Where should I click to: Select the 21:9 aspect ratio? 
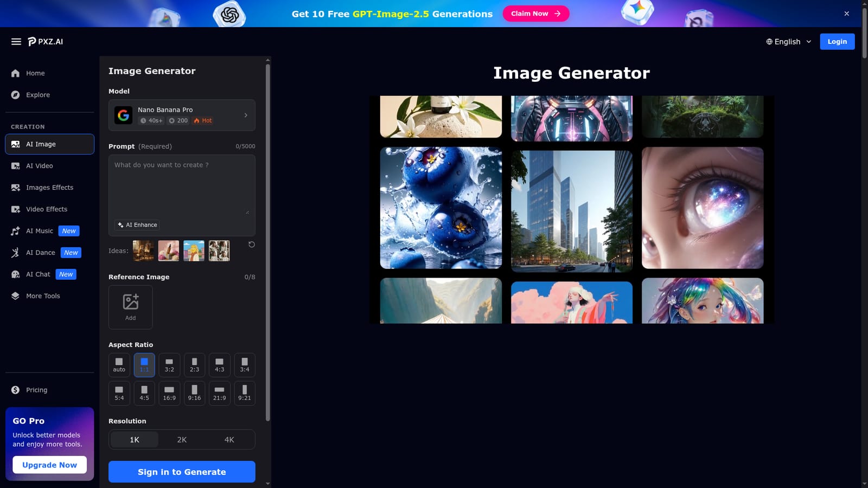point(220,393)
